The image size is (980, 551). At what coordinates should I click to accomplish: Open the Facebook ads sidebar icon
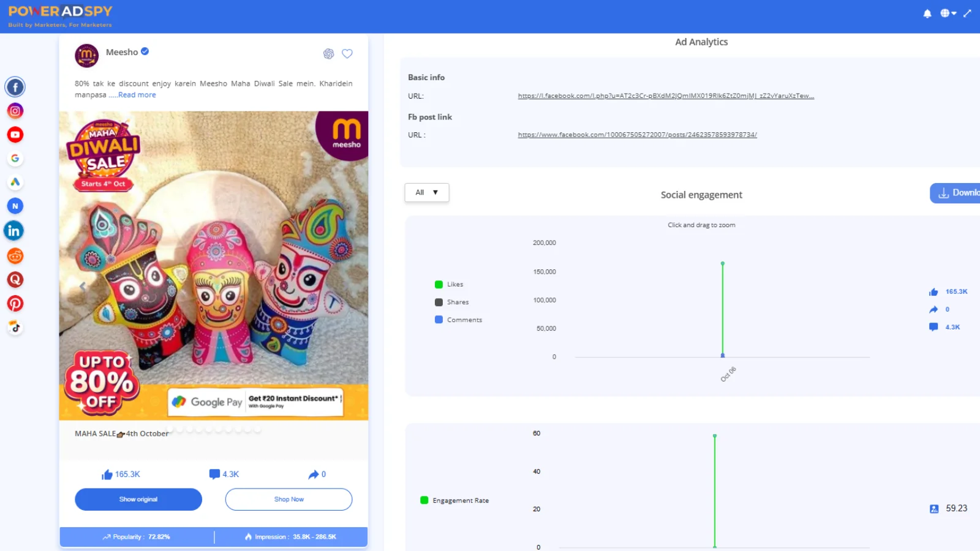coord(15,87)
